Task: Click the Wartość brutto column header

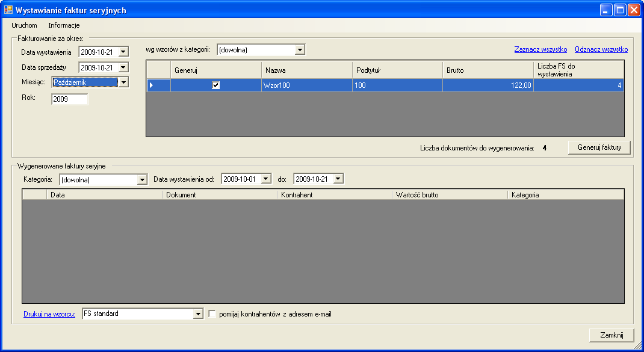Action: pos(450,195)
